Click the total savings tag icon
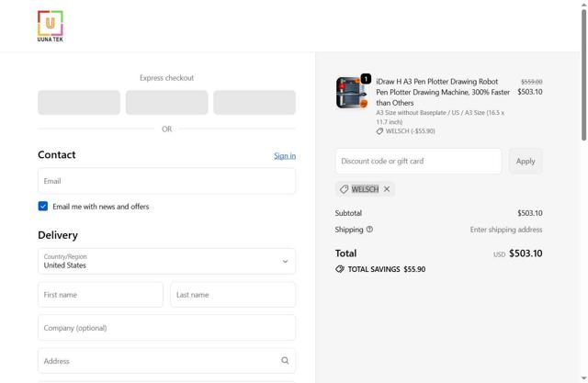 340,269
